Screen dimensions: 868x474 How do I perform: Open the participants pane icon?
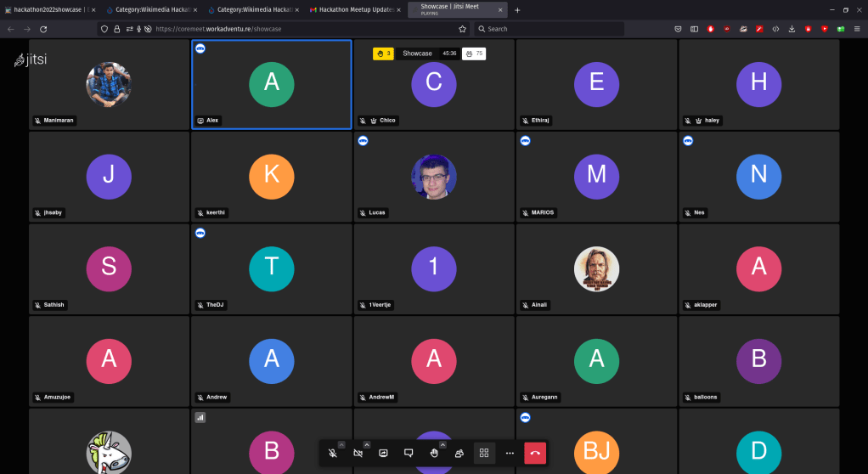pos(459,454)
